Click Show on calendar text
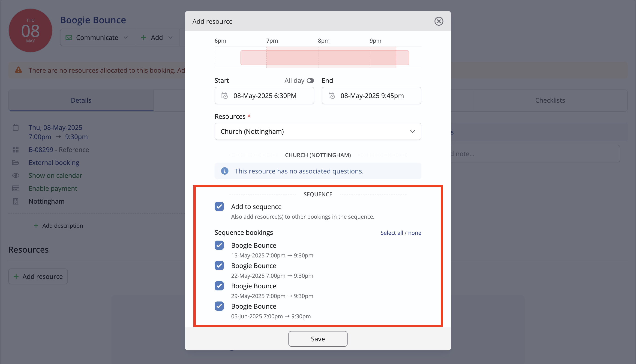Screen dimensions: 636x364 pos(55,176)
